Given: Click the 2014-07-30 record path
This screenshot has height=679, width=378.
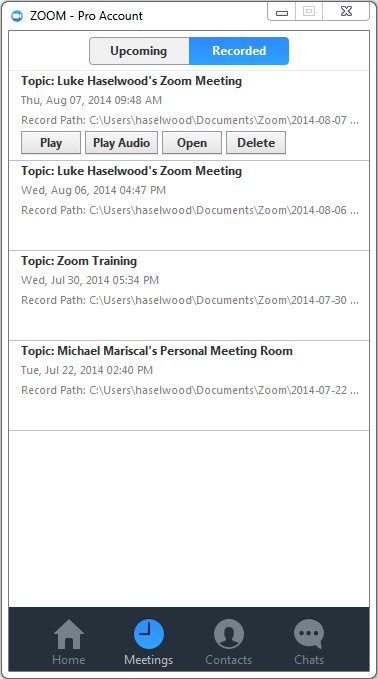Looking at the screenshot, I should click(x=190, y=300).
